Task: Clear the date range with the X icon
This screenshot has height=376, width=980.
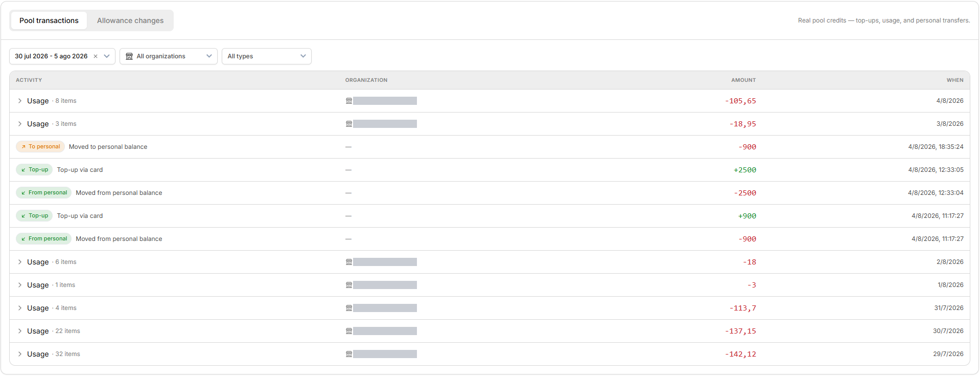Action: tap(96, 56)
